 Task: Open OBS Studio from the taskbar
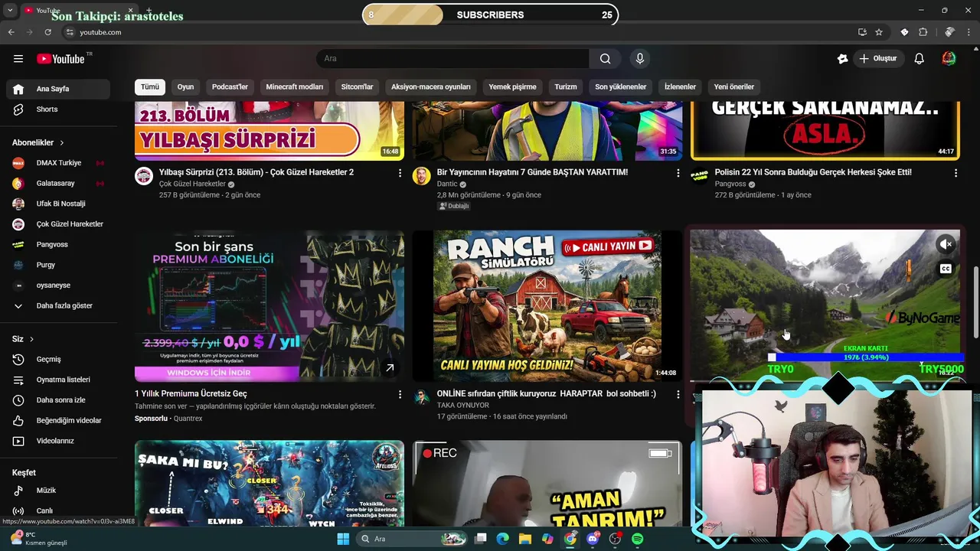point(615,539)
